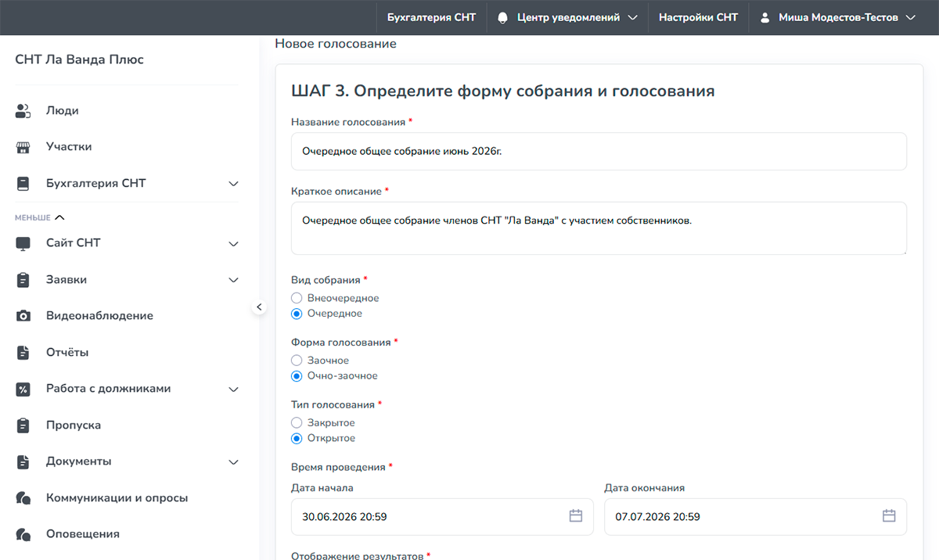Open Настройки СНТ in top bar
The width and height of the screenshot is (939, 560).
point(698,17)
